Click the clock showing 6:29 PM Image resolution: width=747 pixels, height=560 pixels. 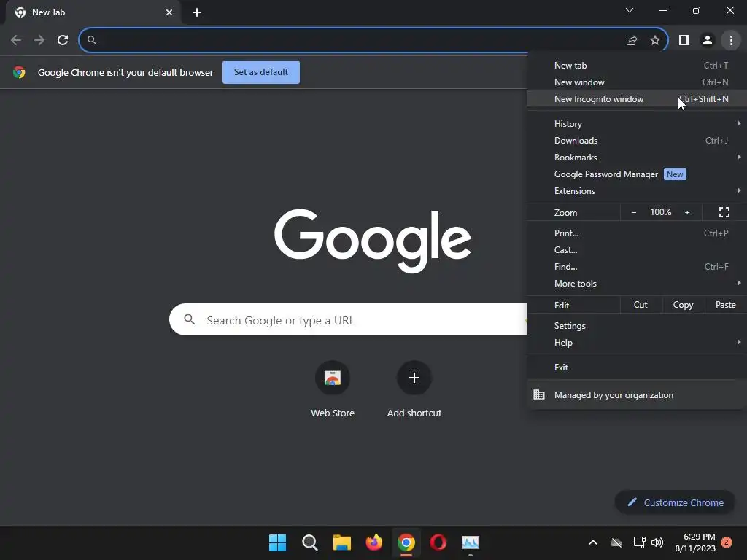(699, 537)
